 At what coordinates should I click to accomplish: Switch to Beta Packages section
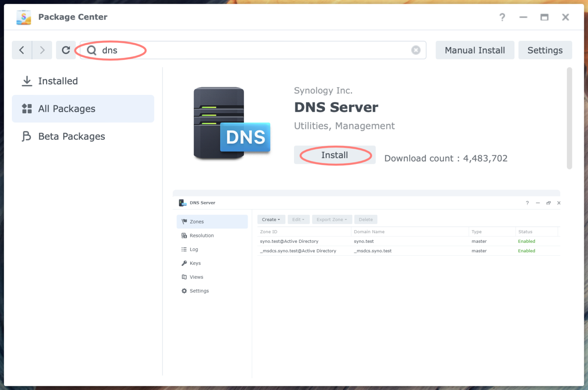(x=71, y=136)
